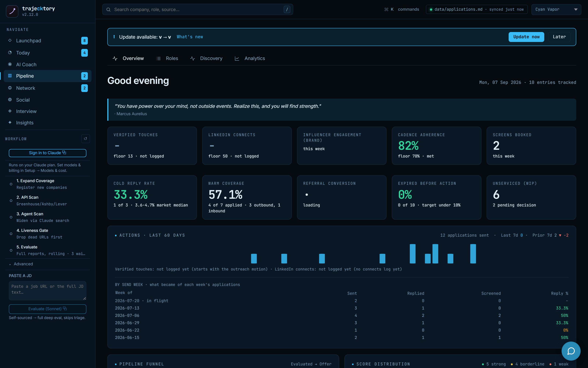
Task: Toggle step 1 Expand Coverage circle
Action: click(x=11, y=184)
